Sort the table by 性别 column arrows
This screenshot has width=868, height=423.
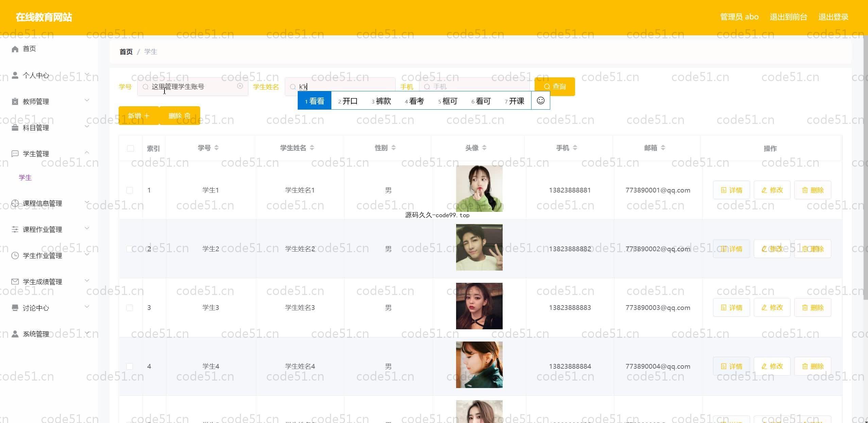(x=394, y=148)
